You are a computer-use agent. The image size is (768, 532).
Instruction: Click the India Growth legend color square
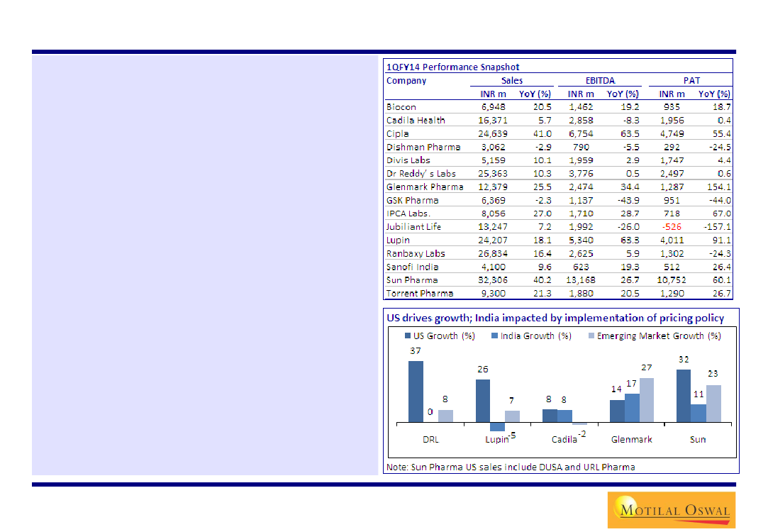(494, 336)
